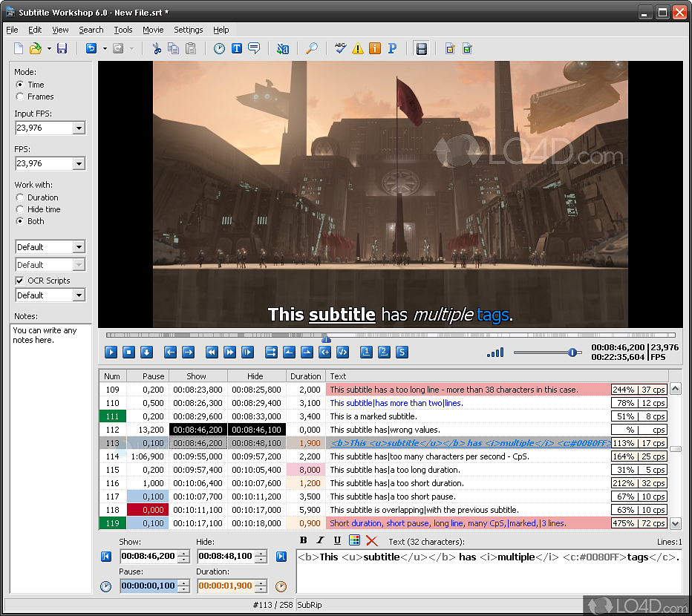Open the Tools menu
Screen dimensions: 692x616
click(123, 30)
